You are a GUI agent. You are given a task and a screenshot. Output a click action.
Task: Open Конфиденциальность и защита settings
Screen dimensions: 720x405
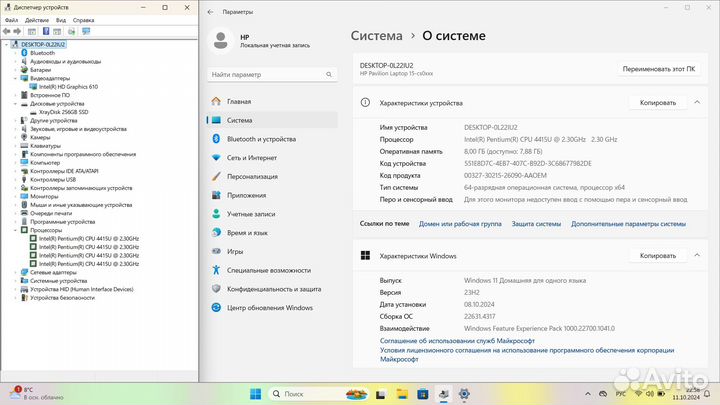coord(273,289)
